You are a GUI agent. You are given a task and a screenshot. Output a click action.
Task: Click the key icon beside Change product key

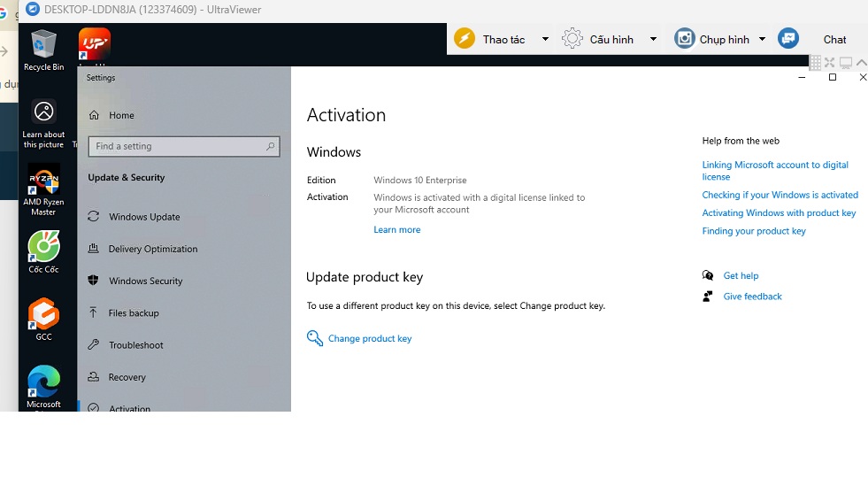coord(314,338)
